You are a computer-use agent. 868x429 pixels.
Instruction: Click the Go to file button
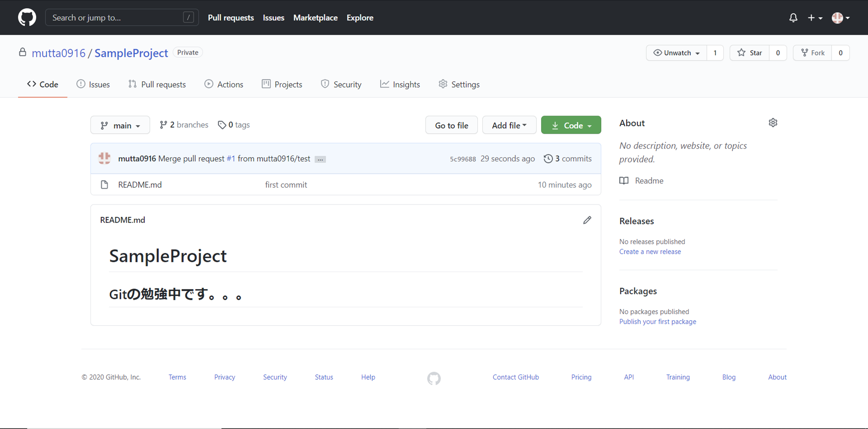click(452, 125)
